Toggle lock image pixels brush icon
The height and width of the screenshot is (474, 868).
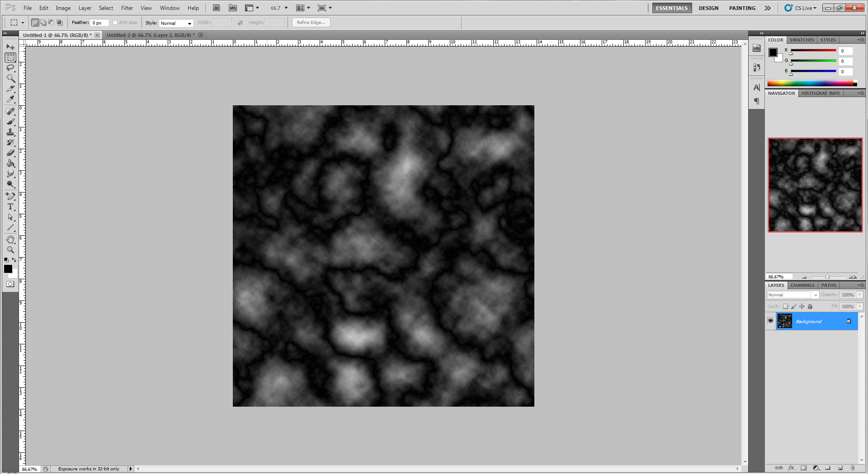[x=793, y=306]
